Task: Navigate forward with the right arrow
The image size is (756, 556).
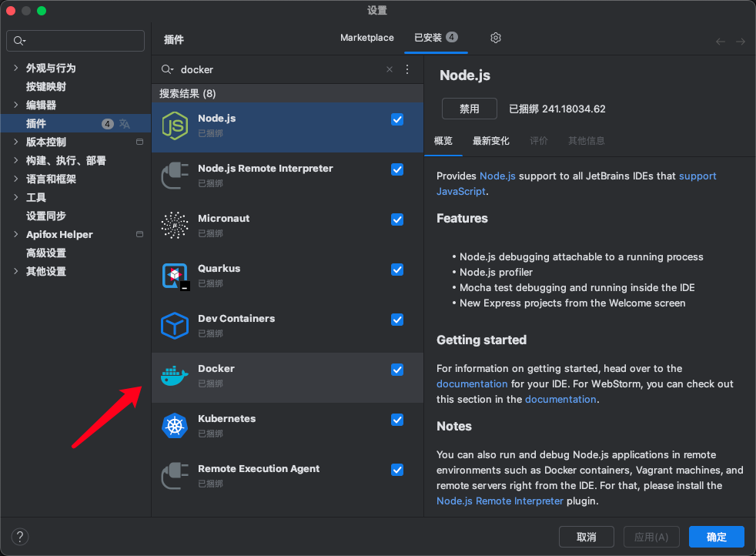Action: pyautogui.click(x=741, y=42)
